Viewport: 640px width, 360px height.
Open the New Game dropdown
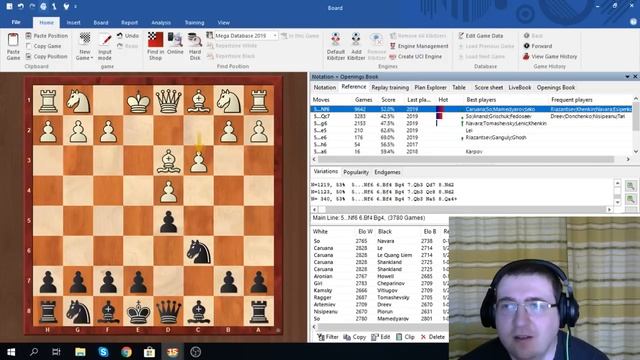pos(85,47)
